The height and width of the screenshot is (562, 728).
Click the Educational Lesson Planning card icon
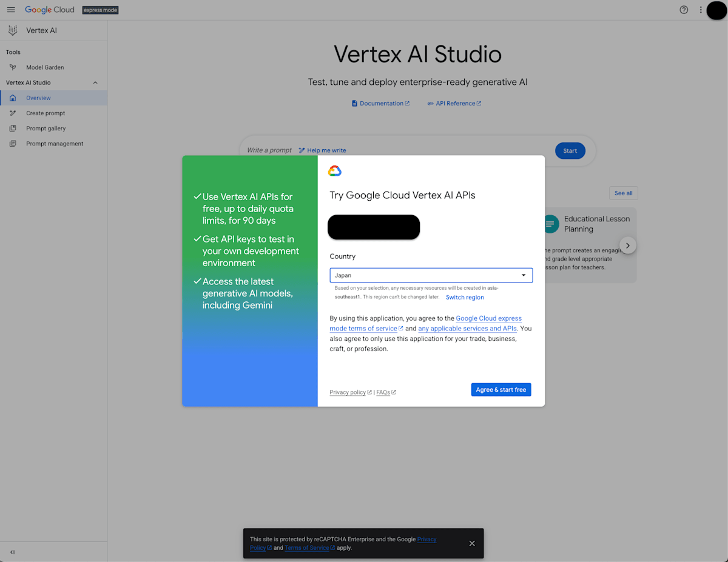click(x=550, y=224)
